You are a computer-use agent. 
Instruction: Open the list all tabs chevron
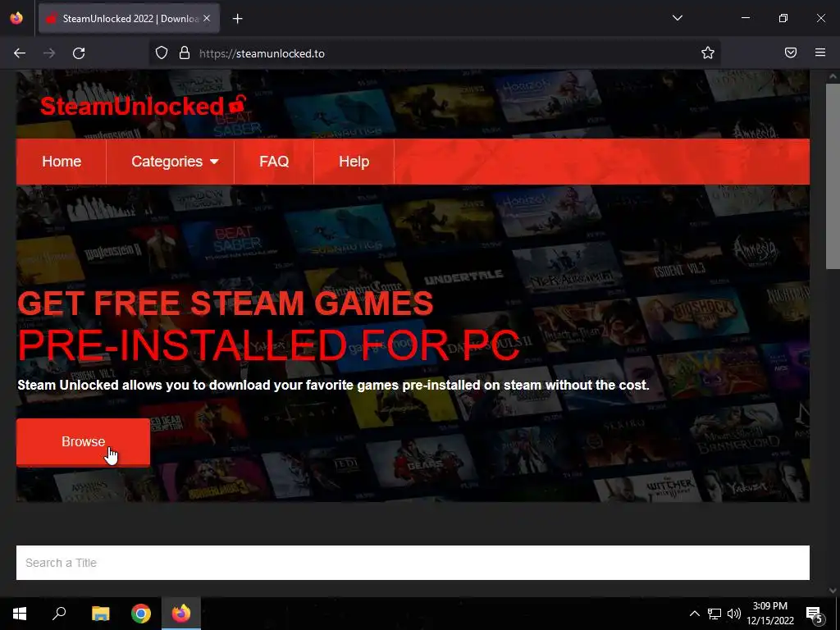[x=677, y=18]
